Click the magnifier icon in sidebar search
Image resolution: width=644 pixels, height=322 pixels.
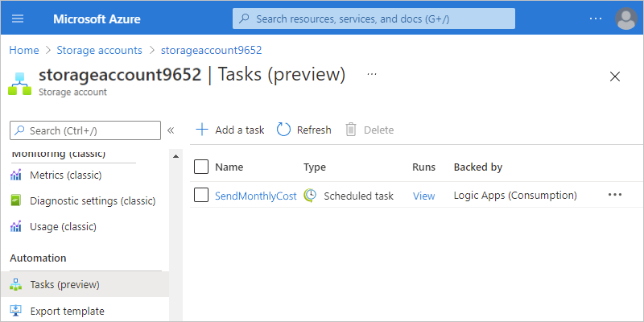[19, 130]
